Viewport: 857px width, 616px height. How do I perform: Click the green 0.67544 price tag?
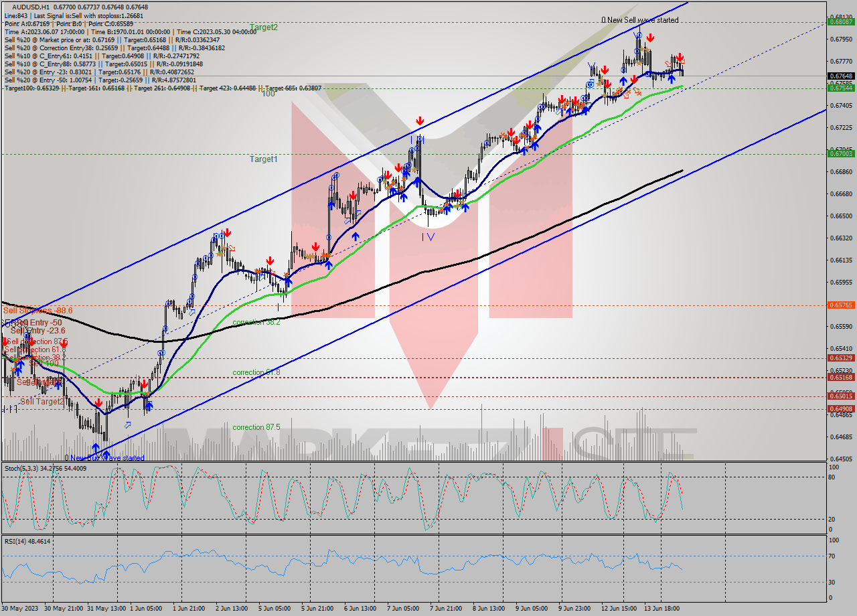point(841,88)
